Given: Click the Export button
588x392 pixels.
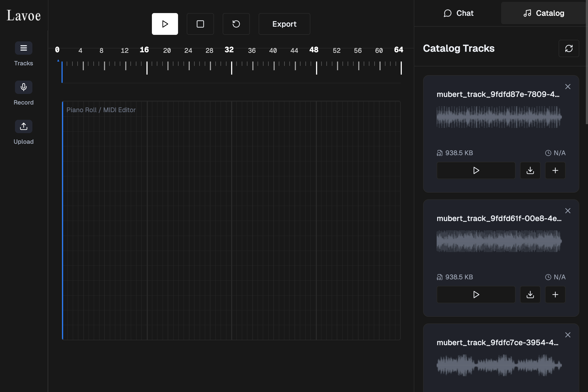Looking at the screenshot, I should pyautogui.click(x=284, y=24).
